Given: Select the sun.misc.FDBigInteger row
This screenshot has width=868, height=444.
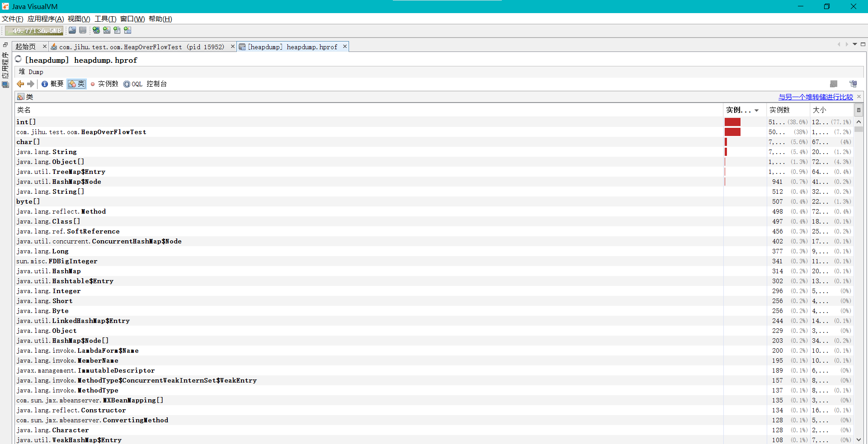Looking at the screenshot, I should pos(434,261).
